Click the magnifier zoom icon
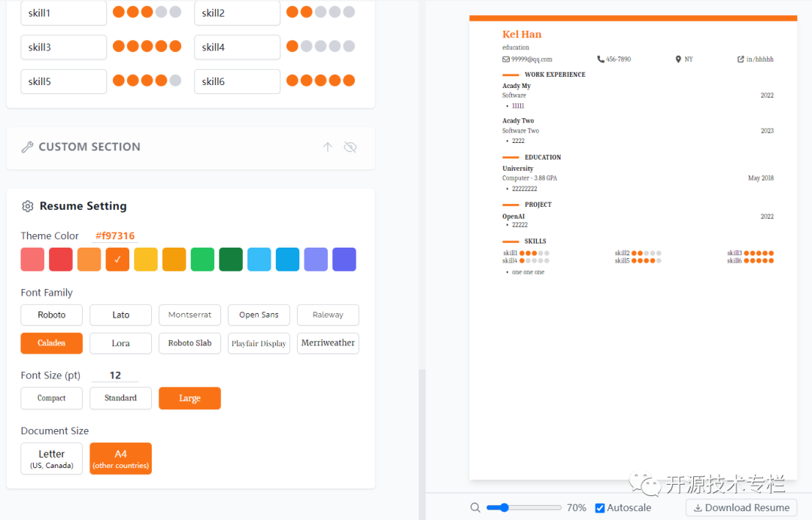This screenshot has width=812, height=520. coord(475,507)
